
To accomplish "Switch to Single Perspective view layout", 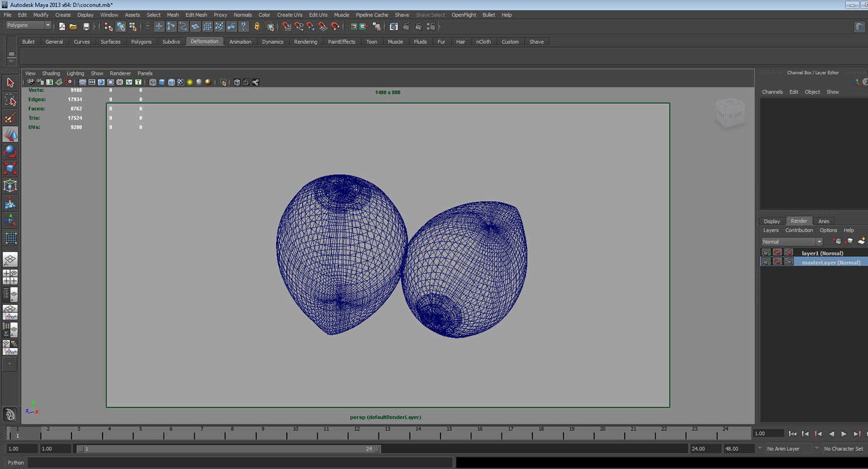I will point(10,259).
